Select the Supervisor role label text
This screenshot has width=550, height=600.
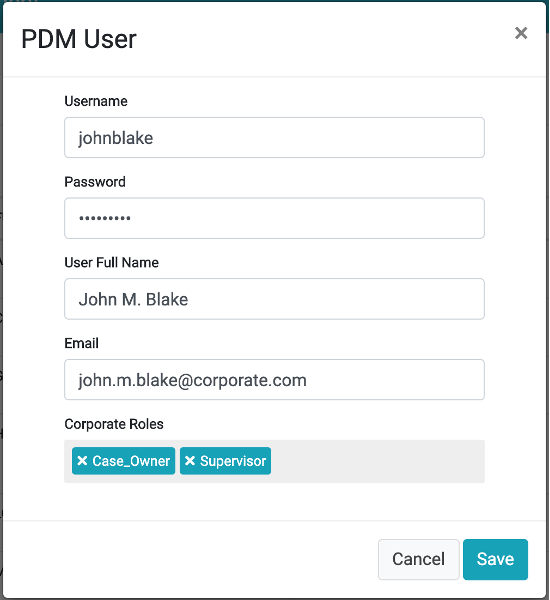tap(233, 461)
